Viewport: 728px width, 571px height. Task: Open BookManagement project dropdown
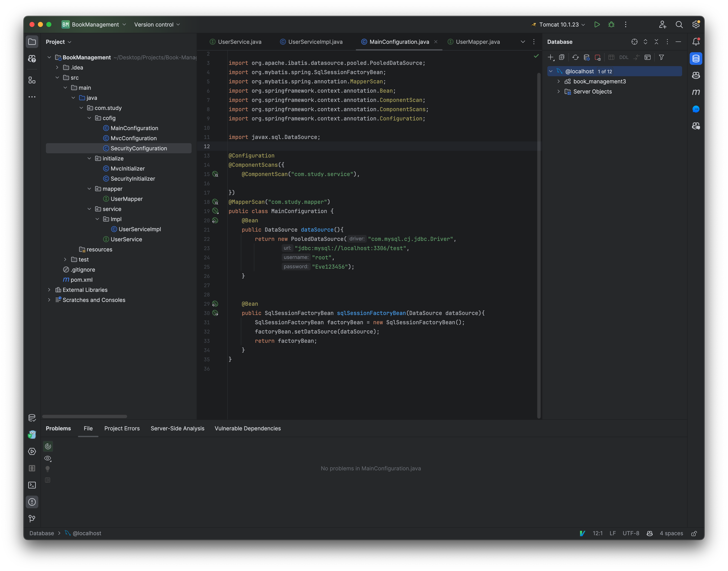pos(94,24)
